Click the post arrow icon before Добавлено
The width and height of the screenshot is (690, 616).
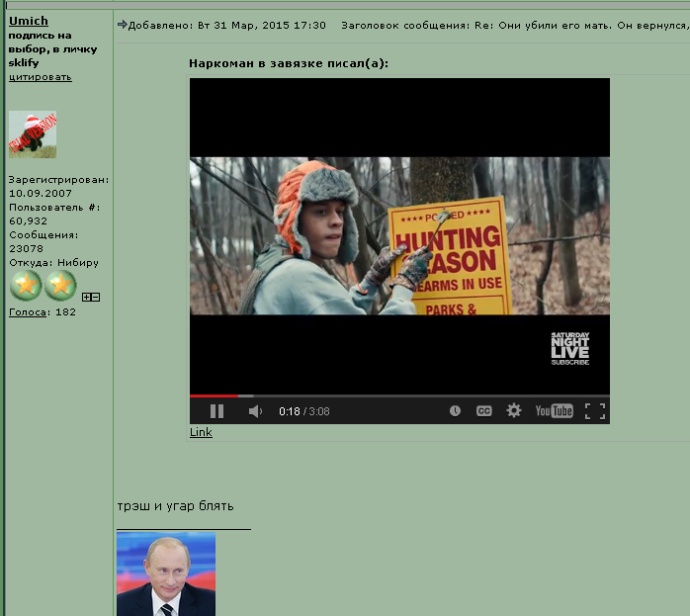pyautogui.click(x=122, y=24)
